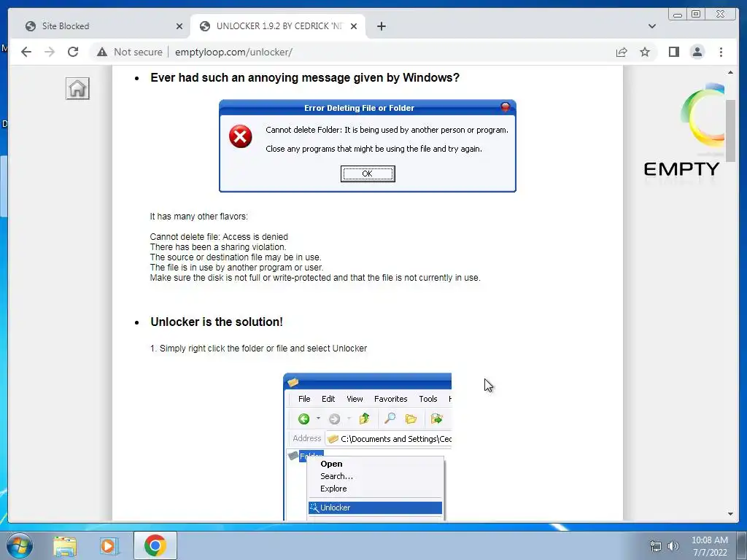Click the Tools menu in the screenshot
This screenshot has height=560, width=747.
coord(427,399)
